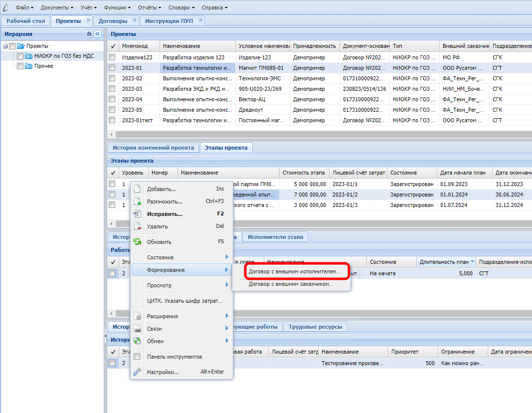Collapse Иерархия panel with double-arrow icon

point(97,34)
